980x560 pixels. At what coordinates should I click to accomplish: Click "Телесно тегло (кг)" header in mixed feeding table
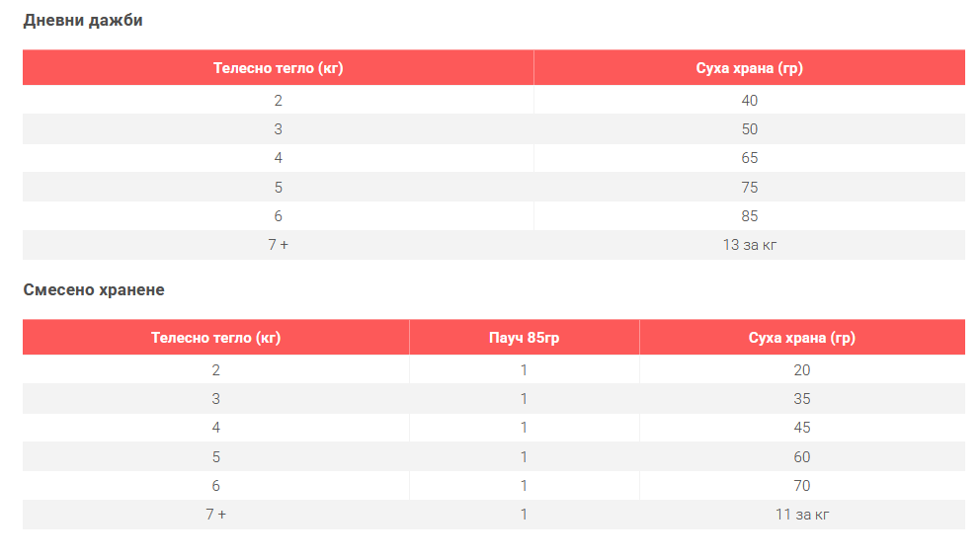point(215,338)
